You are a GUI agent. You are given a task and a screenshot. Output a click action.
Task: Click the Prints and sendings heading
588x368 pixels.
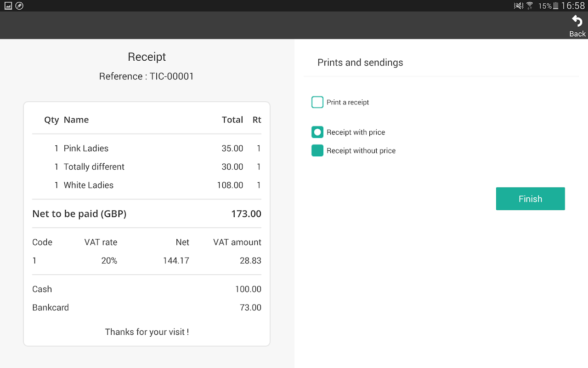click(x=360, y=63)
